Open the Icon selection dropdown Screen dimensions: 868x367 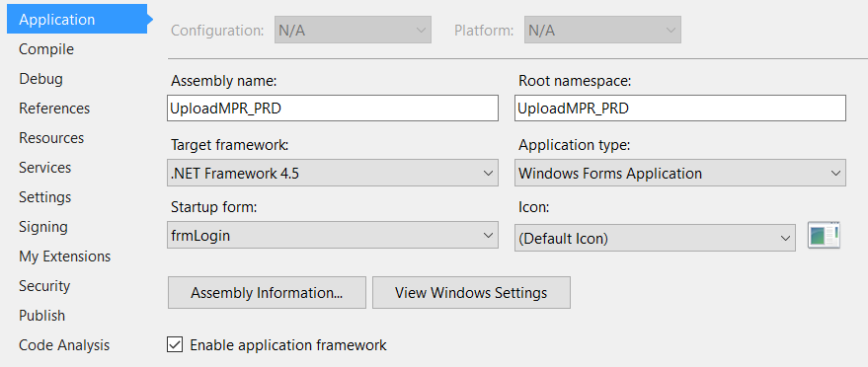pos(655,238)
